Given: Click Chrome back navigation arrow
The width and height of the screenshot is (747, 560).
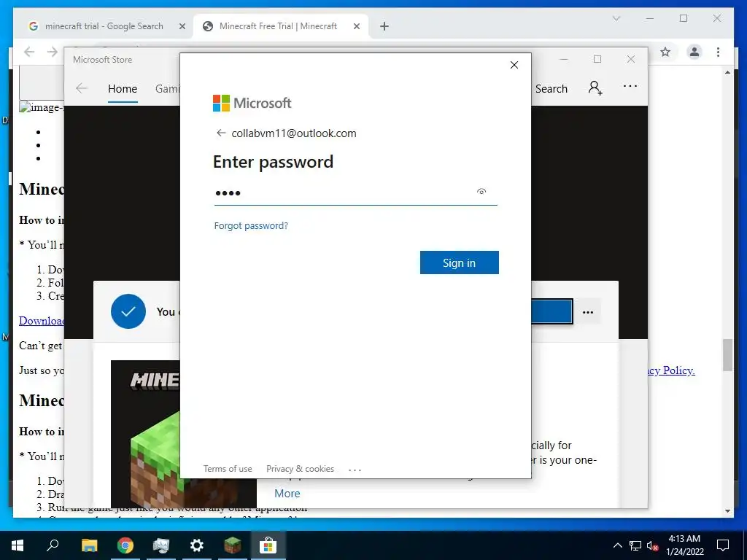Looking at the screenshot, I should tap(29, 52).
